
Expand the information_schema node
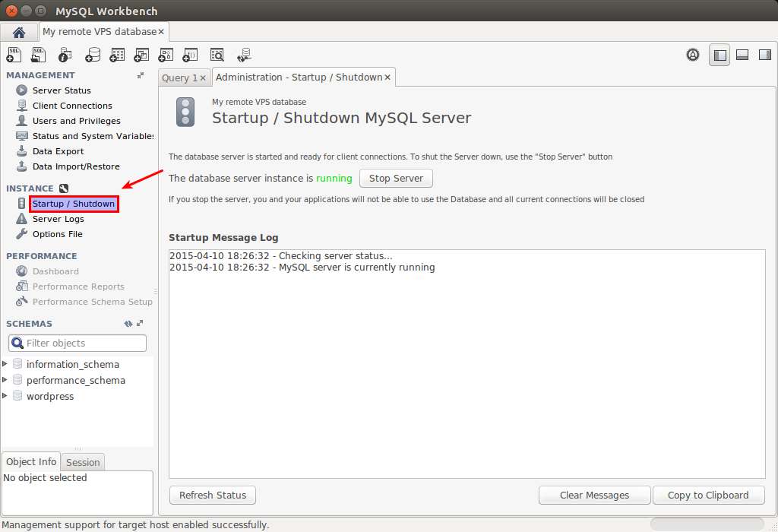[x=5, y=364]
